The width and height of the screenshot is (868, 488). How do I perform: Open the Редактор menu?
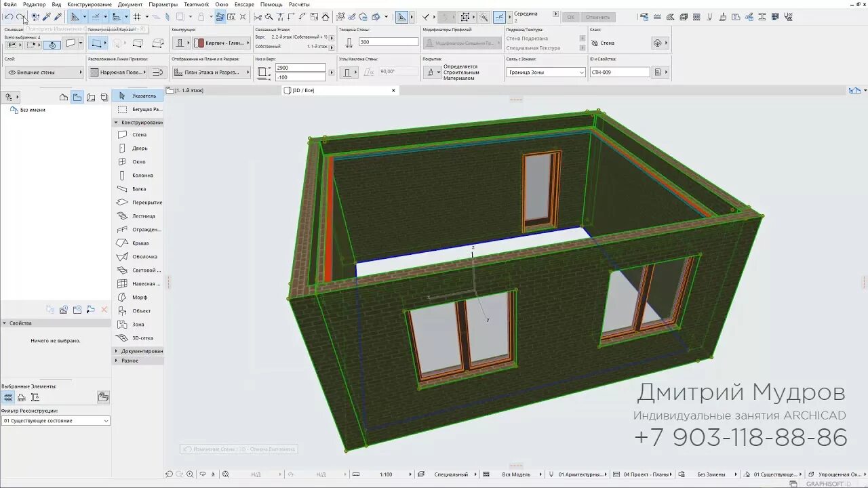coord(35,4)
